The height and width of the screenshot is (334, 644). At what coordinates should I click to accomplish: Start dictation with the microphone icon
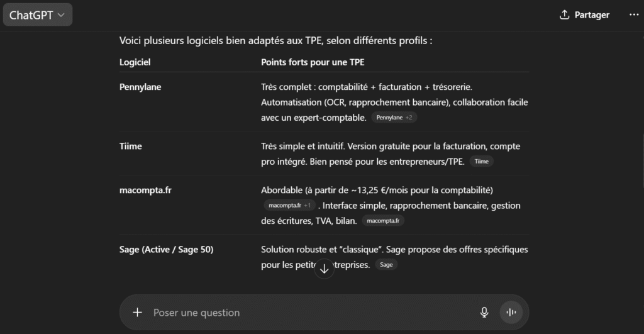click(x=484, y=313)
